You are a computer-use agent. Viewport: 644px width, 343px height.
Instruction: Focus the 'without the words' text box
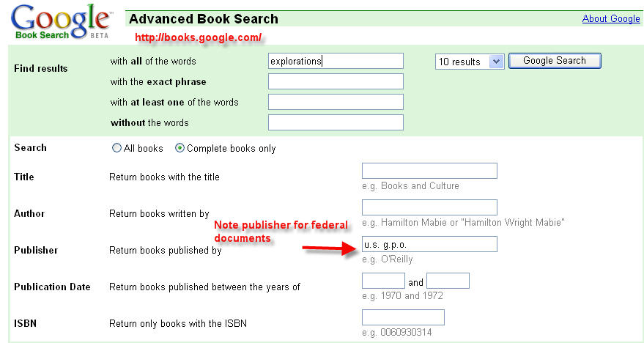coord(336,122)
